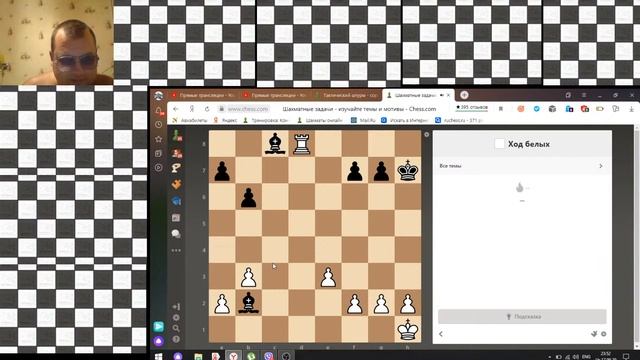Select the black bishop on b2
Screen dimensions: 640x360
[x=249, y=303]
